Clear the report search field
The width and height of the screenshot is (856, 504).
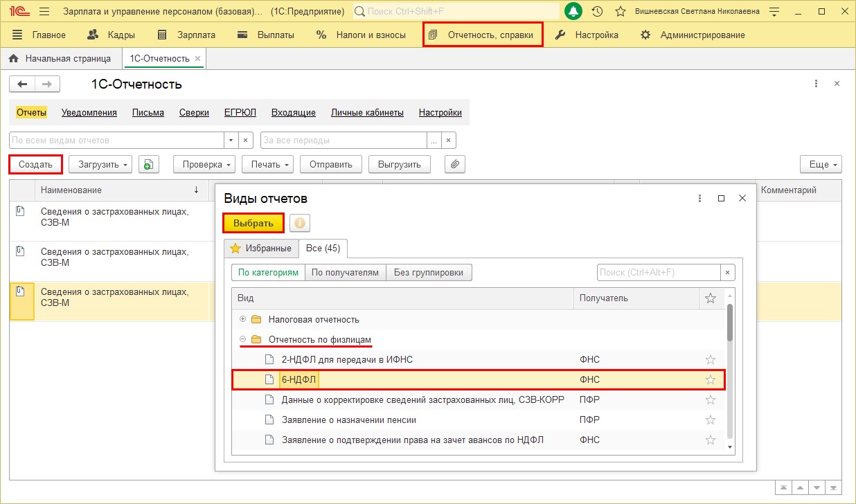(x=727, y=273)
